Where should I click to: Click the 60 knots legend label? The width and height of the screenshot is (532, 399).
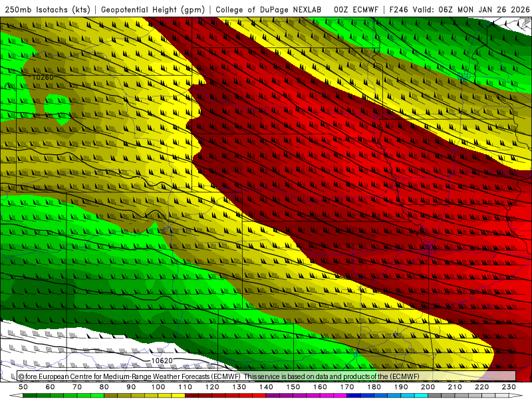point(51,387)
